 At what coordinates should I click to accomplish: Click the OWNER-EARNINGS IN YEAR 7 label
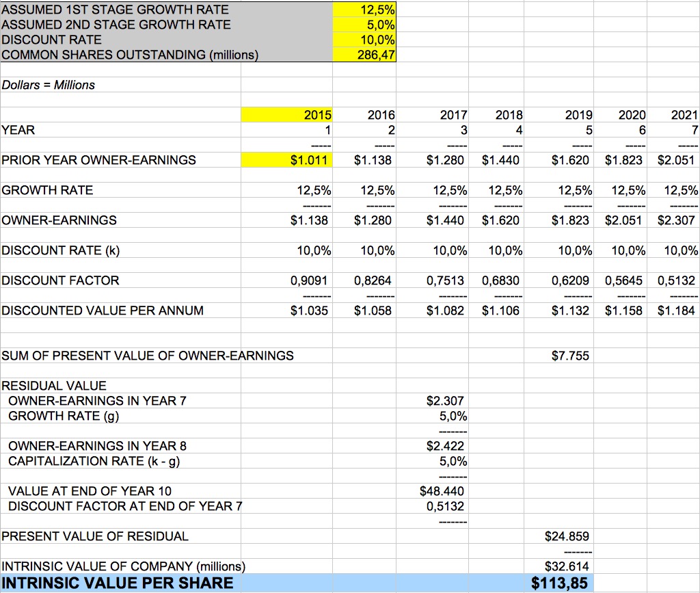[x=97, y=401]
